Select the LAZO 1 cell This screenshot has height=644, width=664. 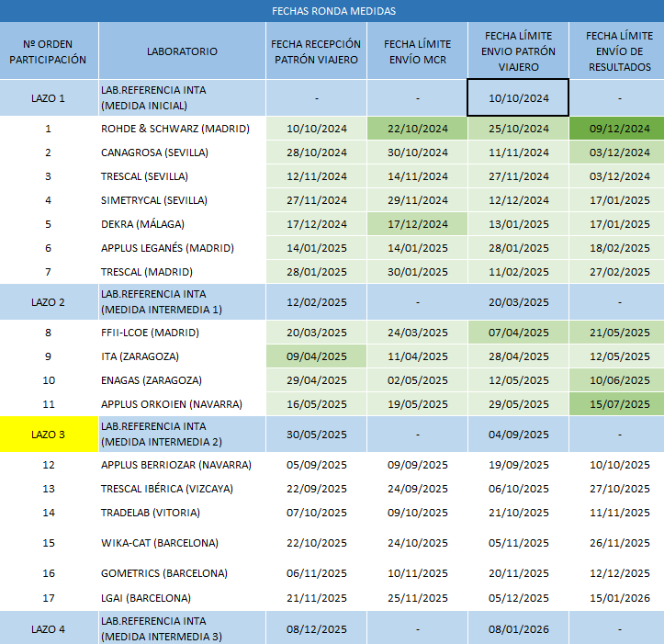[x=49, y=98]
